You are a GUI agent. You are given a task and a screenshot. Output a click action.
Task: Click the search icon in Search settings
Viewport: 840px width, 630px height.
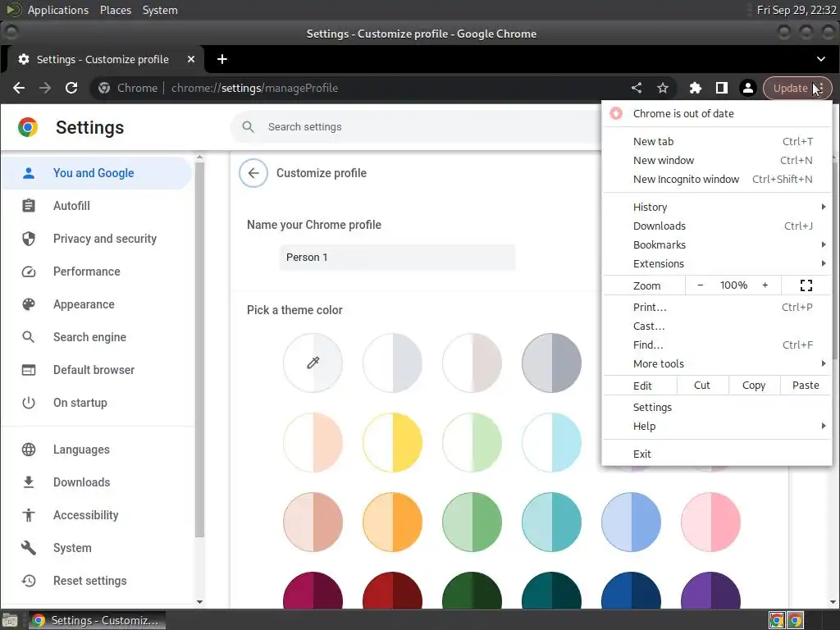click(248, 127)
